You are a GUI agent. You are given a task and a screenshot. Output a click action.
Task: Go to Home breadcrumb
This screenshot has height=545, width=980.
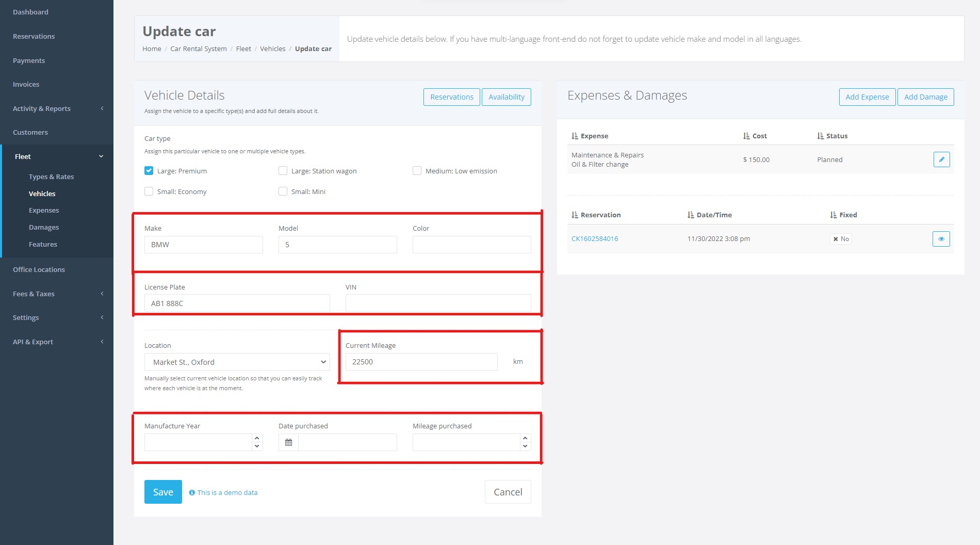tap(152, 49)
